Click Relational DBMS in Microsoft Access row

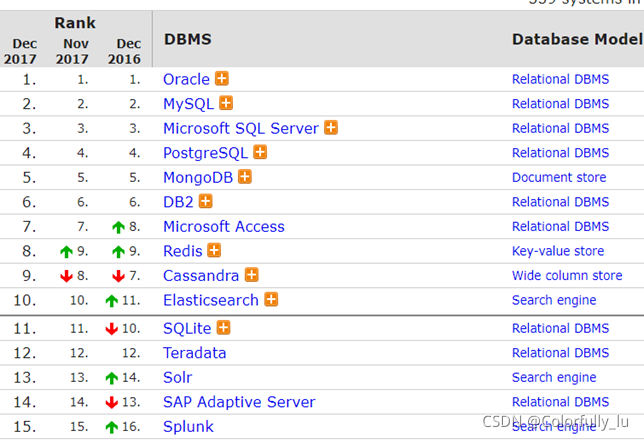(560, 227)
